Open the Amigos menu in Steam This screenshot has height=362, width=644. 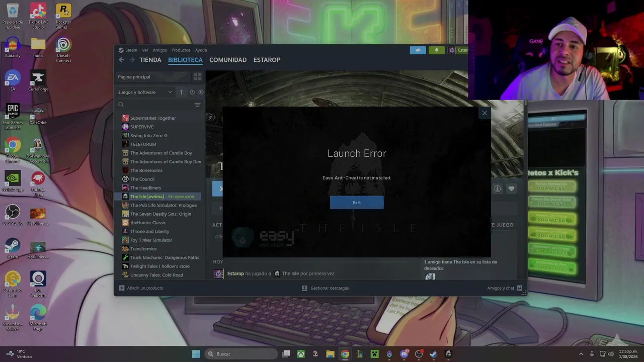pyautogui.click(x=160, y=50)
